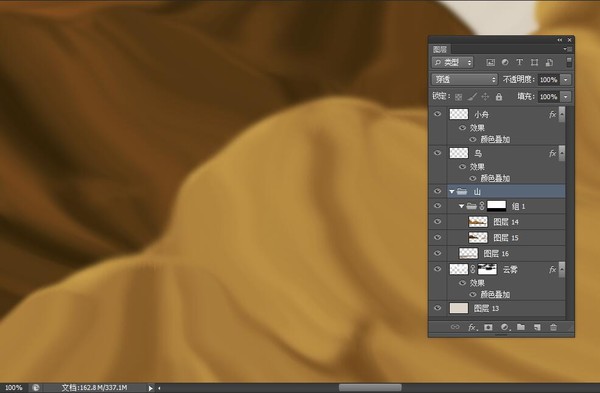Click the fx icon on 鸟 layer
This screenshot has height=393, width=600.
552,153
